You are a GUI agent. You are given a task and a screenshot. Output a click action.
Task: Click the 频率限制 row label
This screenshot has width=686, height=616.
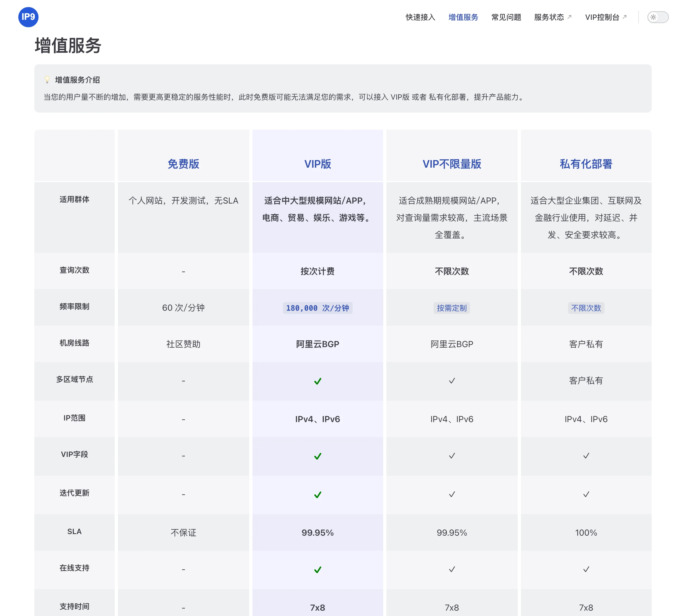coord(74,306)
